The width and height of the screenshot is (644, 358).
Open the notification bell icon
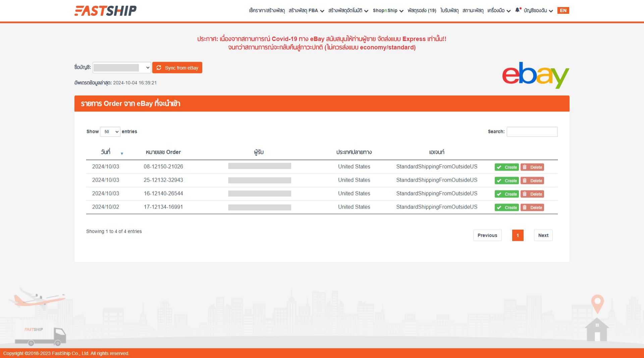[518, 10]
